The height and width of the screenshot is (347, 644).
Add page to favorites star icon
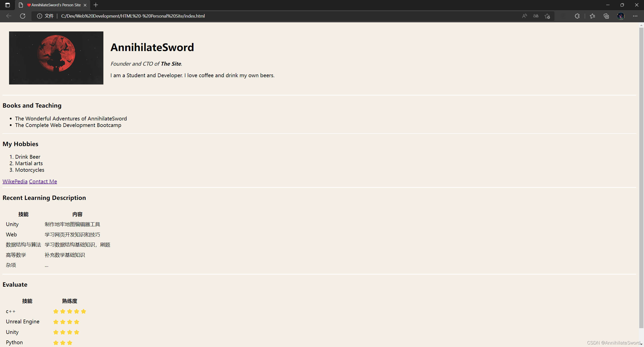547,16
